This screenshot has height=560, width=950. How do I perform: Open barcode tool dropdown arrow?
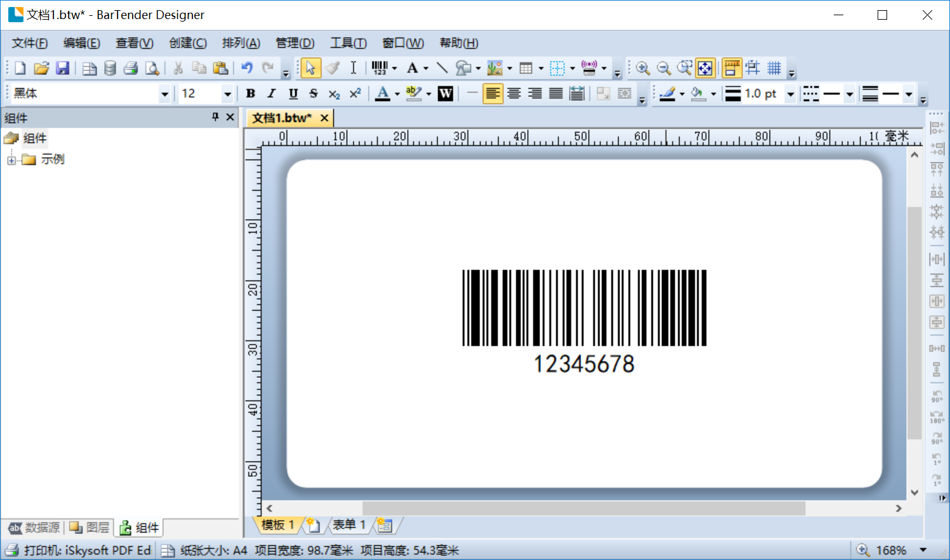[x=394, y=68]
